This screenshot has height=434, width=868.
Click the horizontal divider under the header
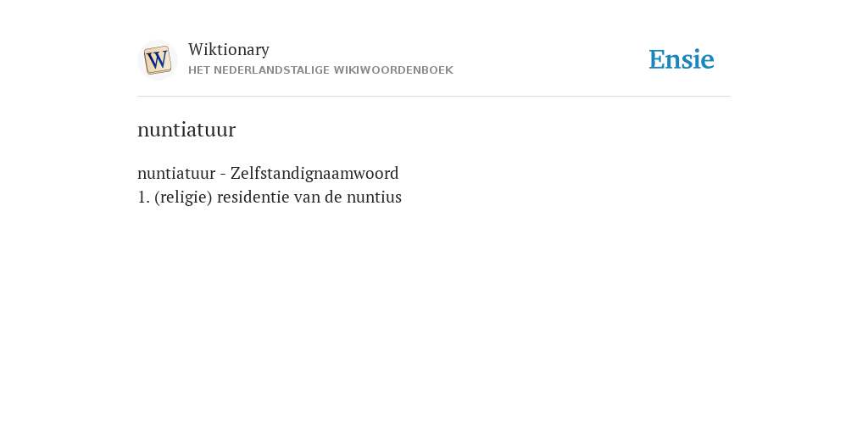coord(434,97)
